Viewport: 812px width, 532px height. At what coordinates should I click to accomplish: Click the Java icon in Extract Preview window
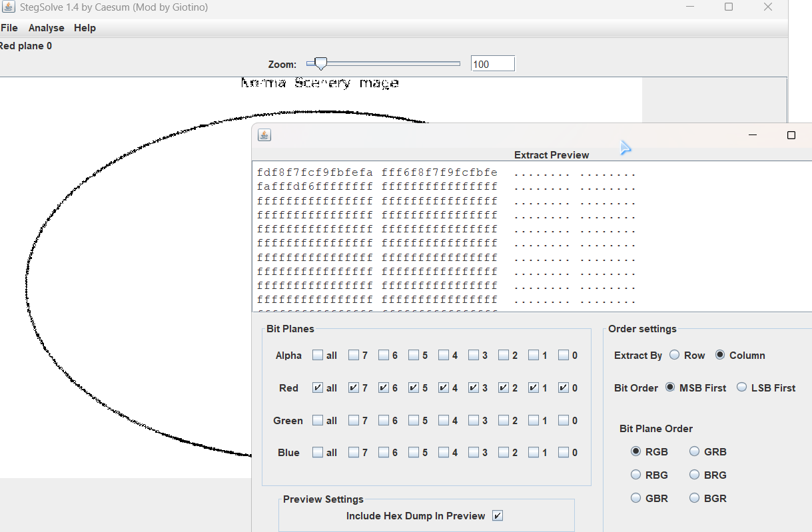tap(264, 135)
